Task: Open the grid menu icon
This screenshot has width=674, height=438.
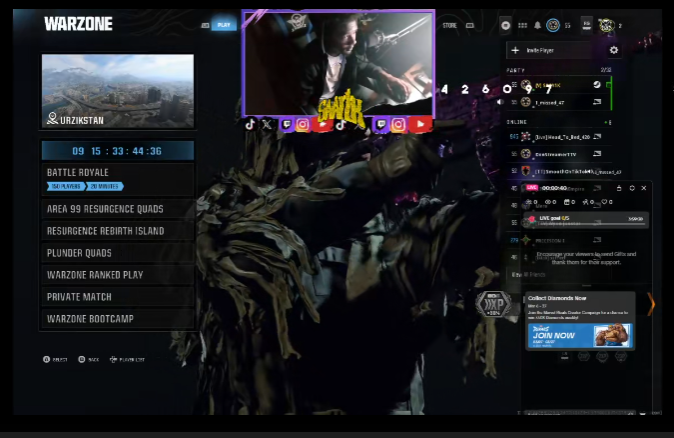Action: (523, 25)
